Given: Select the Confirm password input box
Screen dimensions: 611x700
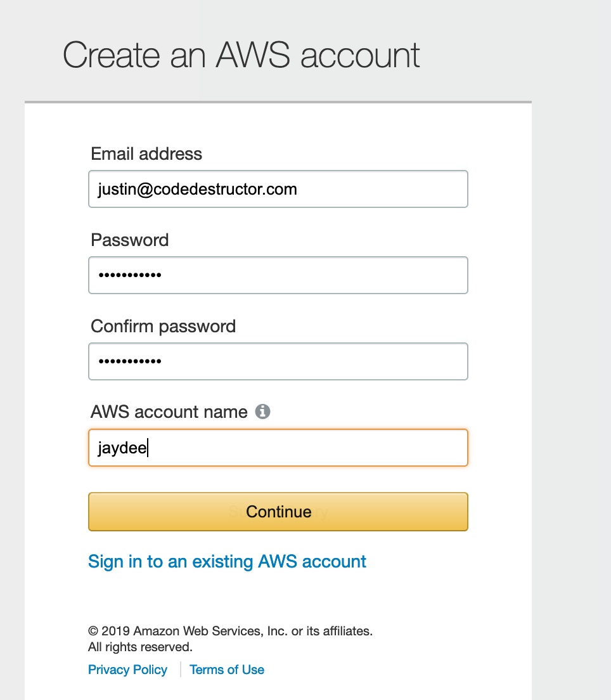Looking at the screenshot, I should click(x=278, y=361).
